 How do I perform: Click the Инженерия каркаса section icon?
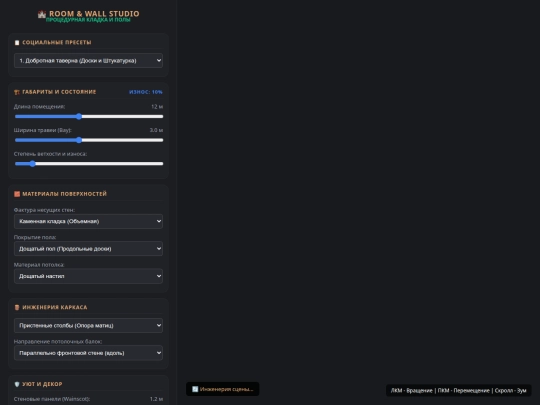17,308
